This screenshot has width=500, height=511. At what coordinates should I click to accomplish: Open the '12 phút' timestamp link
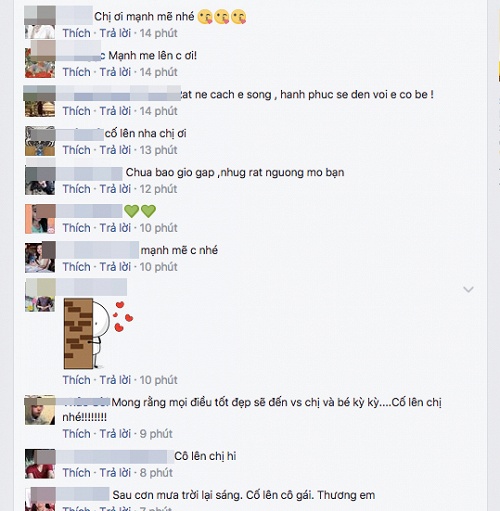click(x=158, y=189)
